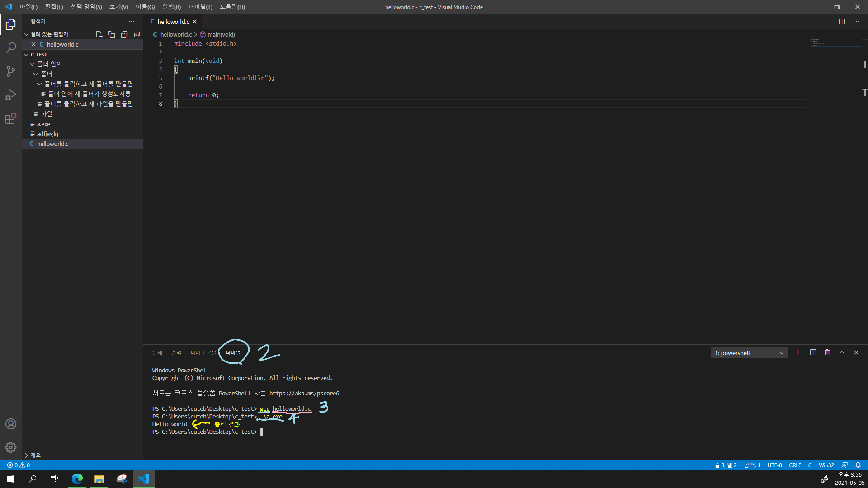The width and height of the screenshot is (868, 488).
Task: Open the Extensions view
Action: click(x=11, y=119)
